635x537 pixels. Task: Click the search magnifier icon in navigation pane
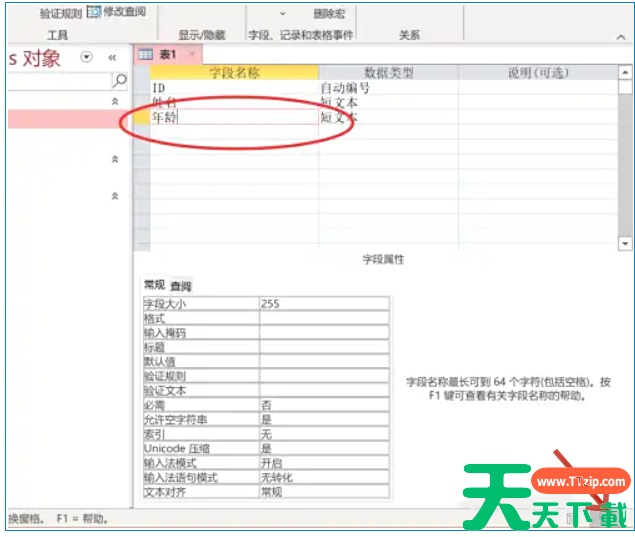pos(120,80)
